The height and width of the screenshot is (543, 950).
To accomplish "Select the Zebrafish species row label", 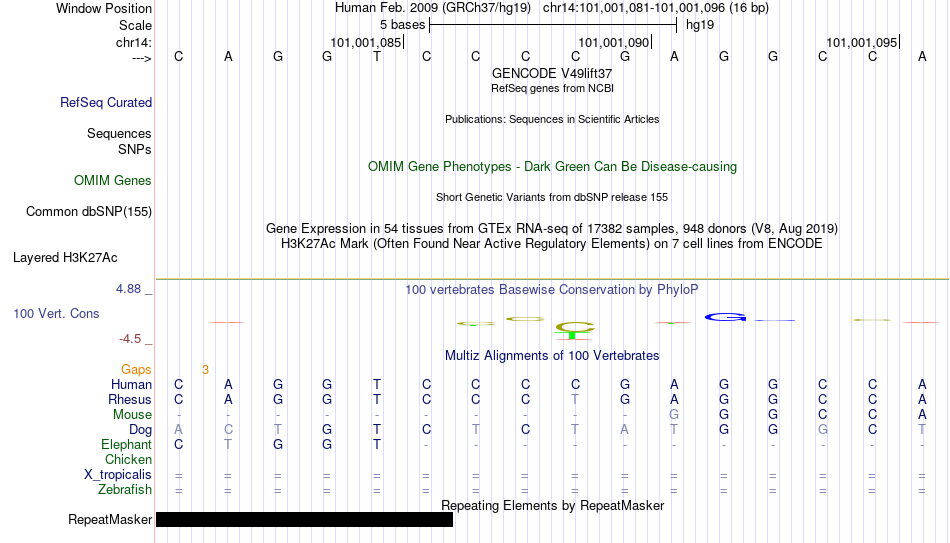I will point(125,490).
